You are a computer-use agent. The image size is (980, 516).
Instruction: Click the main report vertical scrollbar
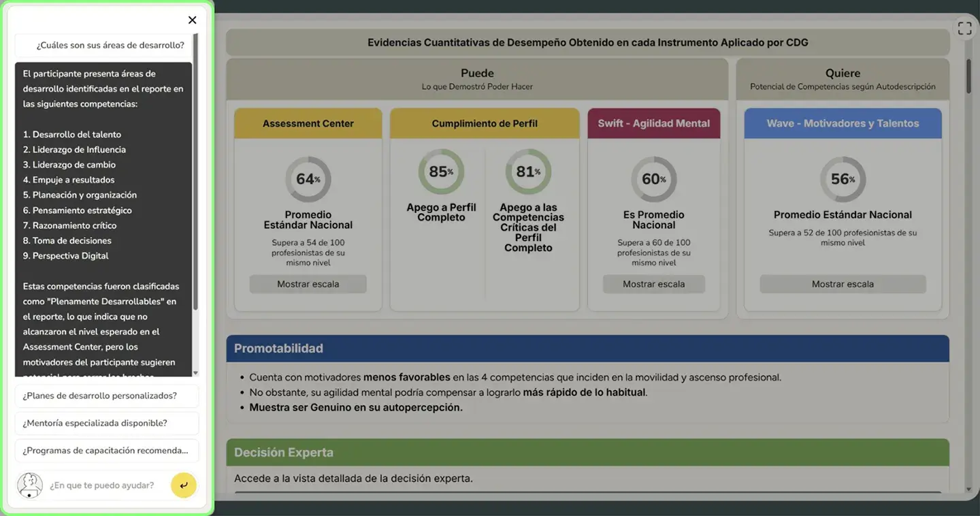[x=969, y=76]
